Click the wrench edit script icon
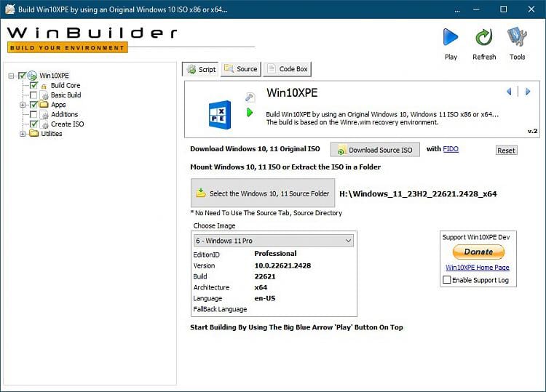This screenshot has height=392, width=546. (x=250, y=97)
